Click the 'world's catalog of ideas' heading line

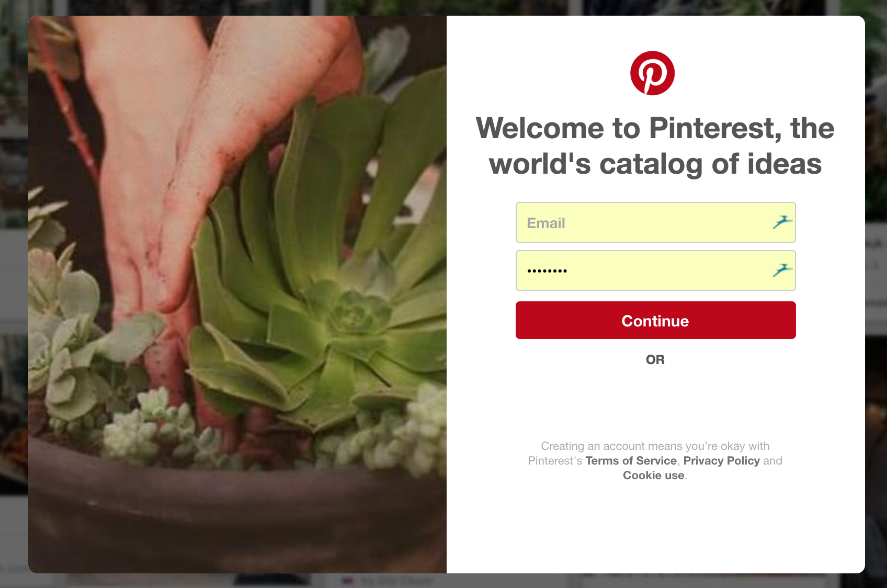point(655,164)
